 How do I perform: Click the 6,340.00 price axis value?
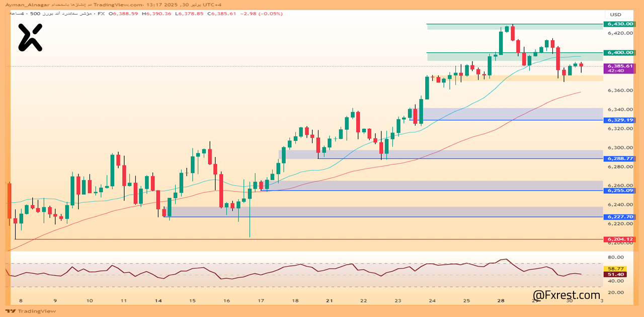coord(619,110)
